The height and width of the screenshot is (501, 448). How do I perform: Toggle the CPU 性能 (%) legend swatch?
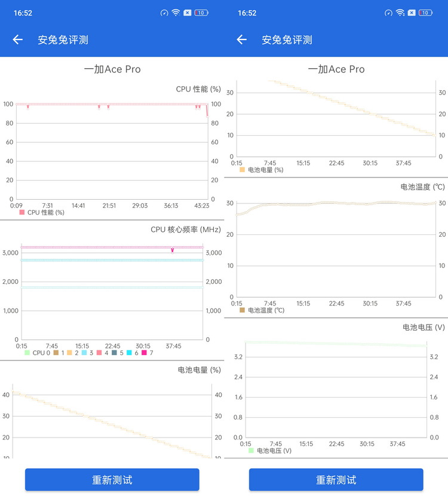(22, 212)
